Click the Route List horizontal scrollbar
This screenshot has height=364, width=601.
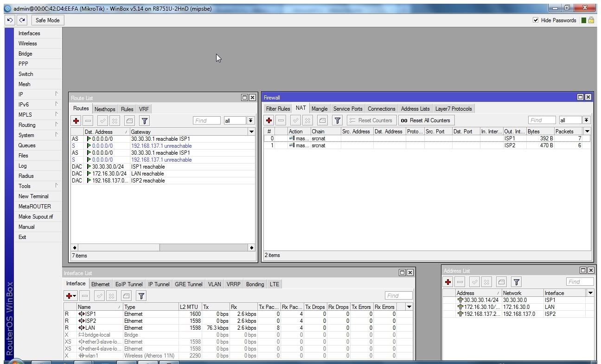(x=118, y=247)
